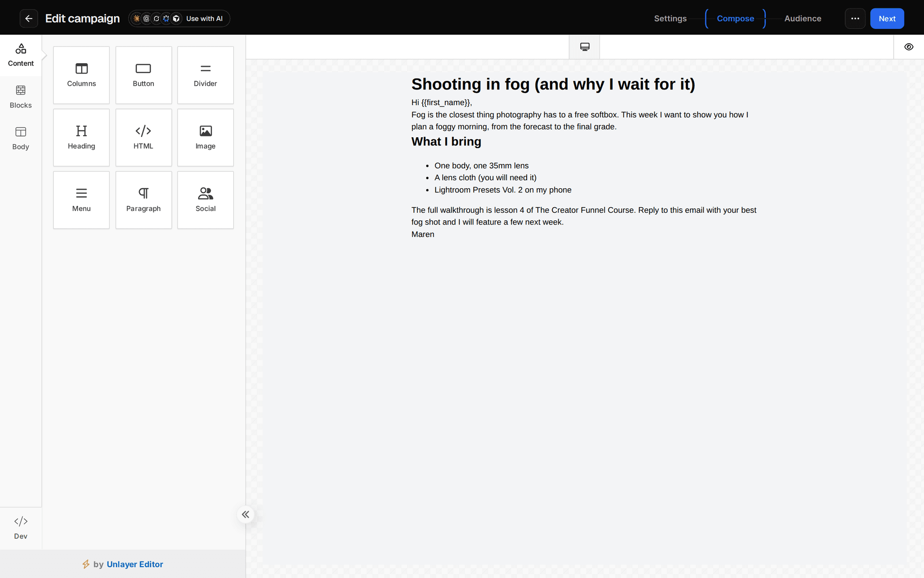Click the 'A lens cloth' bullet item
This screenshot has width=924, height=578.
[485, 177]
